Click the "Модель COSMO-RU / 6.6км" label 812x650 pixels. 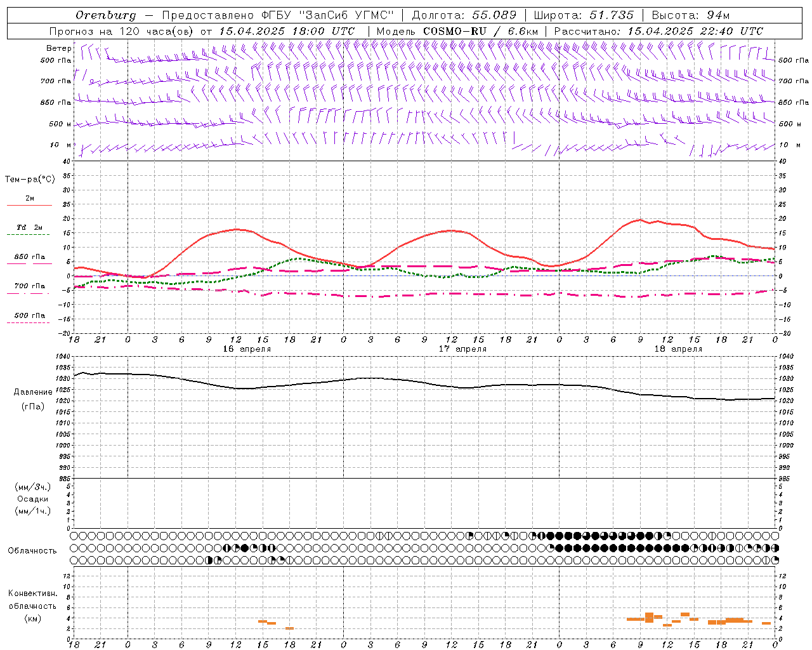[x=457, y=31]
